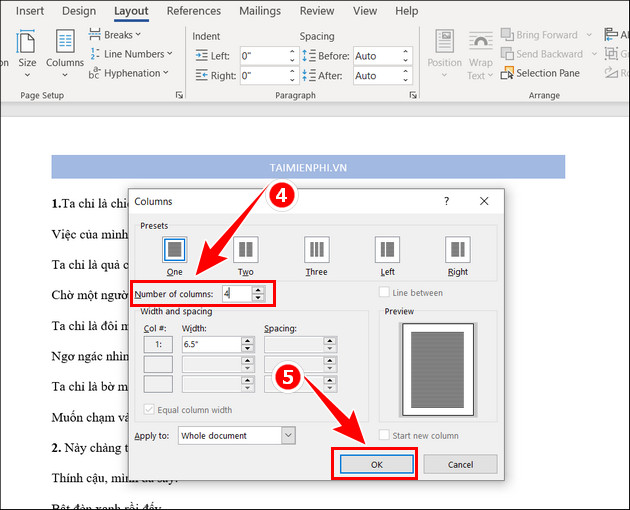Click the Indent Right icon
Viewport: 630px width, 510px height.
[201, 75]
